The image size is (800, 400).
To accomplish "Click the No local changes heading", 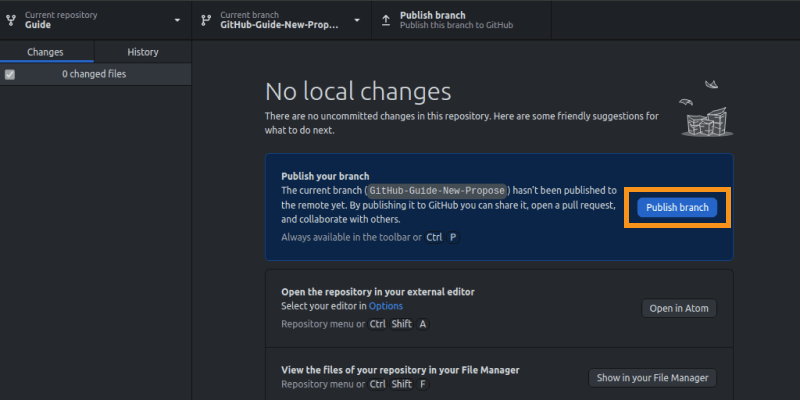I will coord(358,91).
